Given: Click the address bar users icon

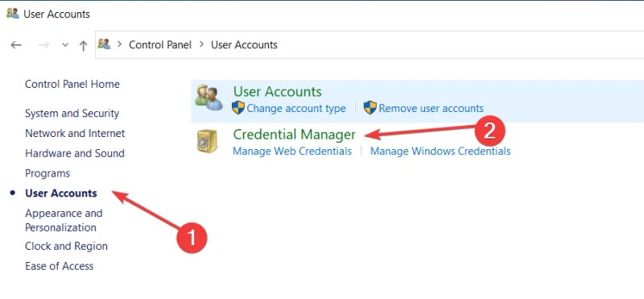Looking at the screenshot, I should coord(105,44).
